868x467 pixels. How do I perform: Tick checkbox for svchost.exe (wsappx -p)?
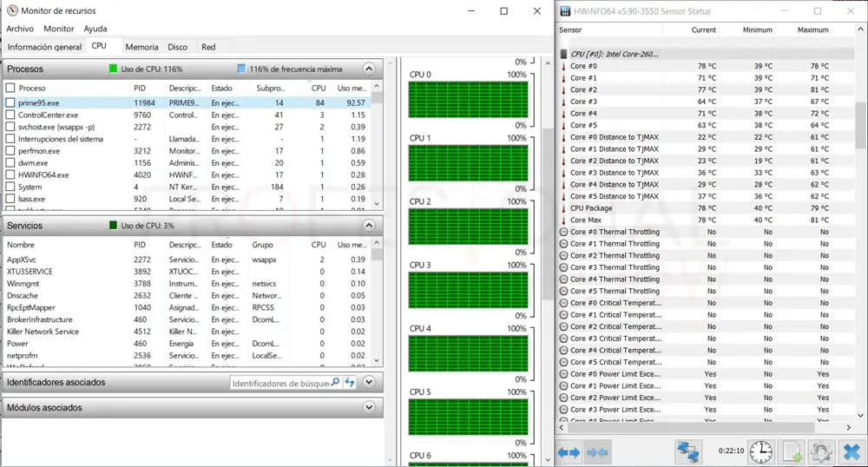(10, 127)
